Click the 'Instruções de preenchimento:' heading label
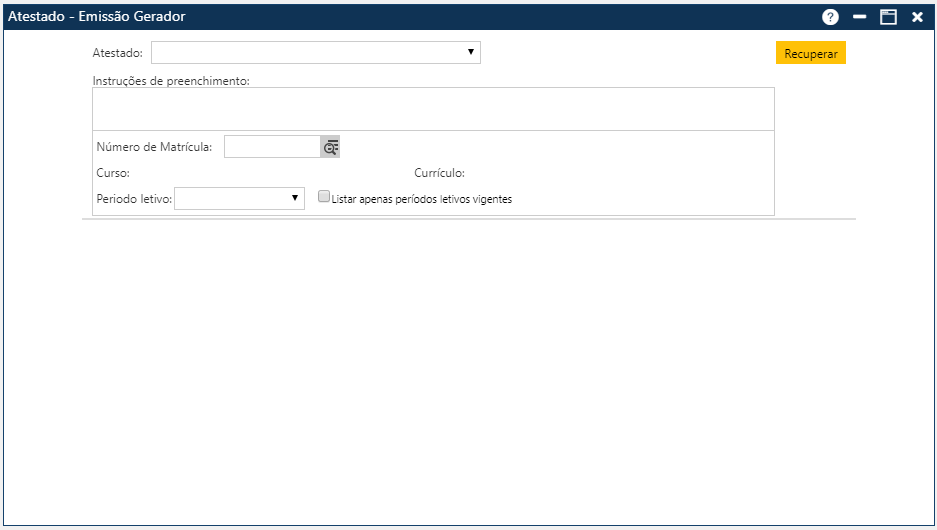Image resolution: width=937 pixels, height=530 pixels. point(171,80)
